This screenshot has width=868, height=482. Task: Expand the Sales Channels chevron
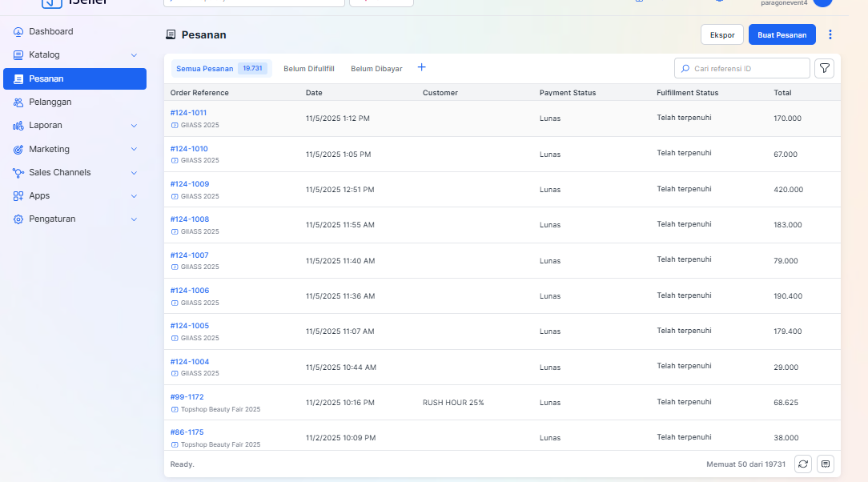tap(134, 173)
